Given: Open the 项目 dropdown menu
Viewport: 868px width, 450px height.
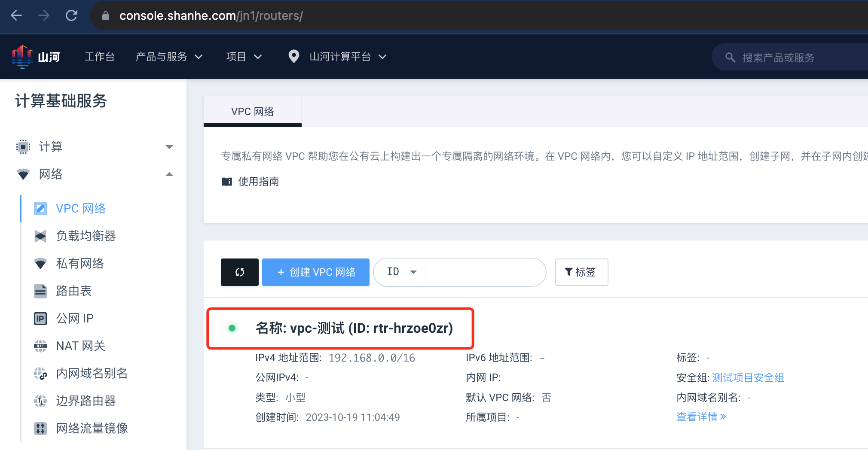Looking at the screenshot, I should point(244,57).
